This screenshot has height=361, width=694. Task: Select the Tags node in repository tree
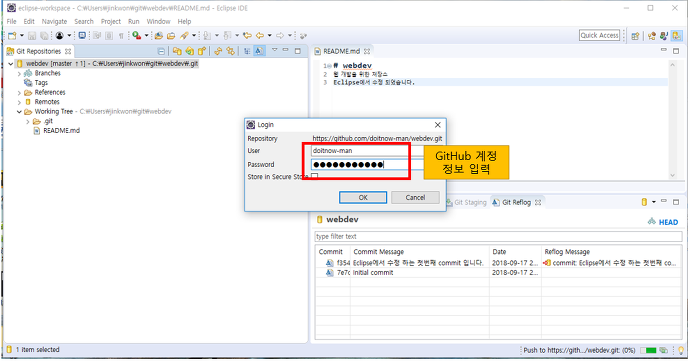pos(41,83)
